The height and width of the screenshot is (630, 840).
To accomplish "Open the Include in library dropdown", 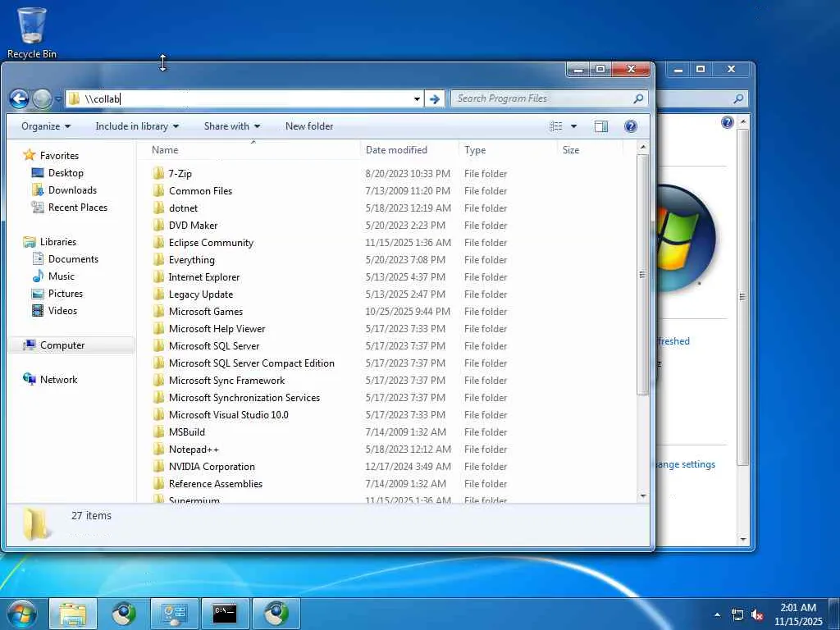I will pos(137,126).
